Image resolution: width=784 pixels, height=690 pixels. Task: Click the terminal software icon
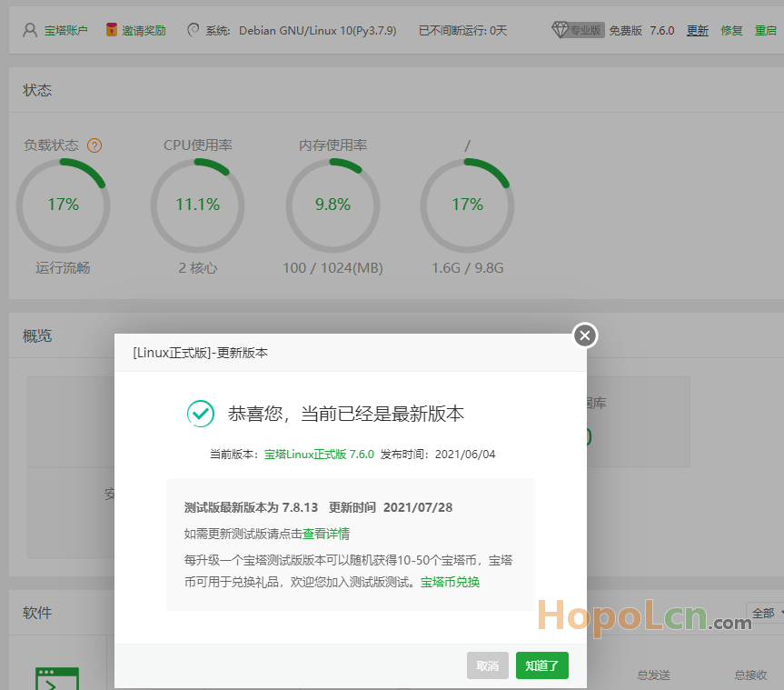(57, 678)
